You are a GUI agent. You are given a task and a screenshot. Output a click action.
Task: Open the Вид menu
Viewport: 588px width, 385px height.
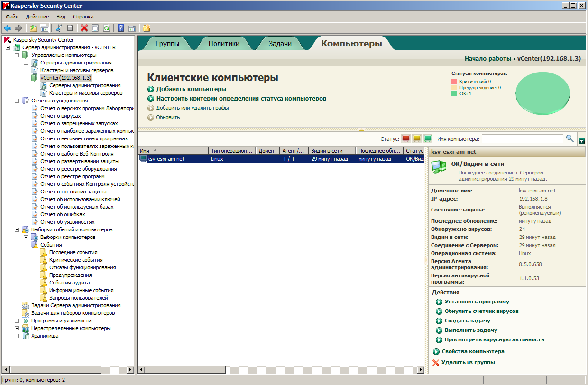click(x=61, y=17)
